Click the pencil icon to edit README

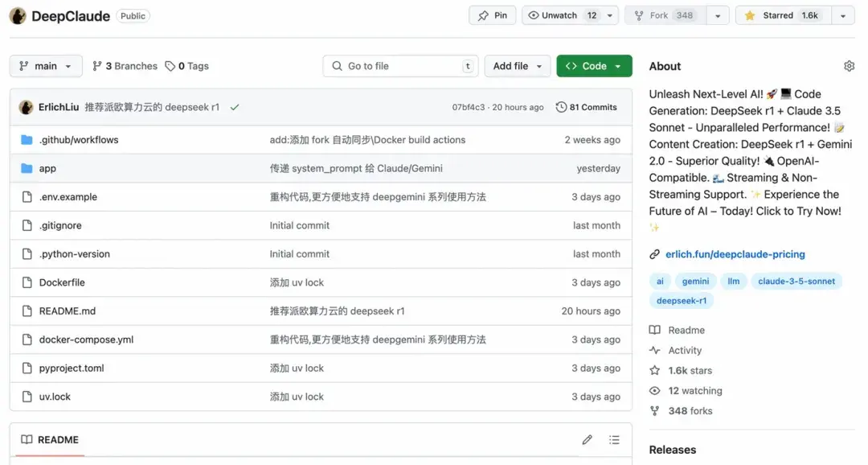[588, 439]
